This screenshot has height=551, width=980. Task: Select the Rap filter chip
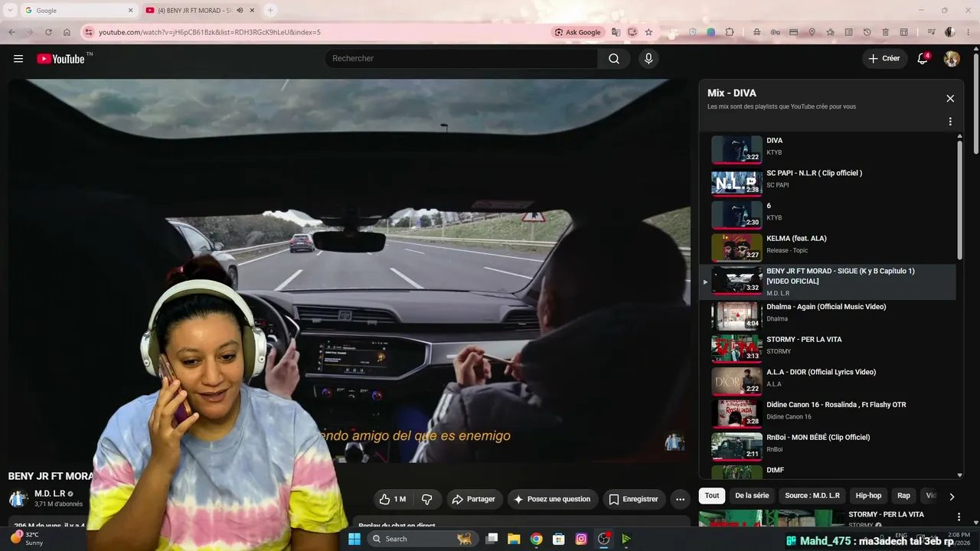(903, 496)
